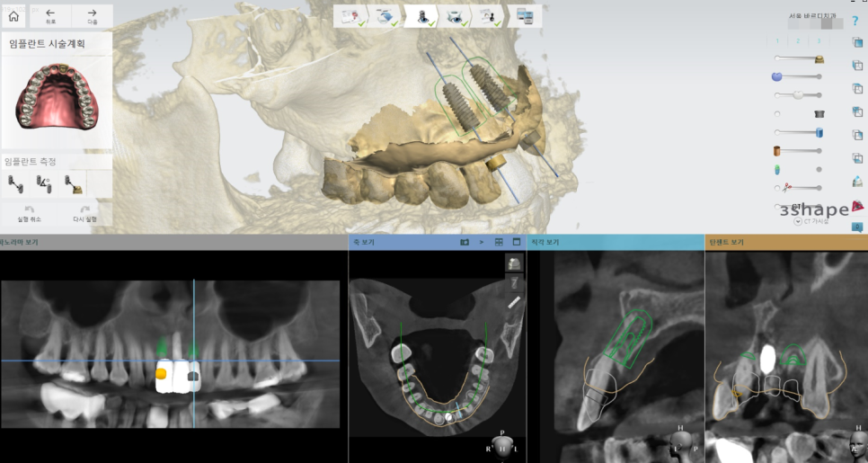Expand the CT visibility options chevron

(x=798, y=221)
